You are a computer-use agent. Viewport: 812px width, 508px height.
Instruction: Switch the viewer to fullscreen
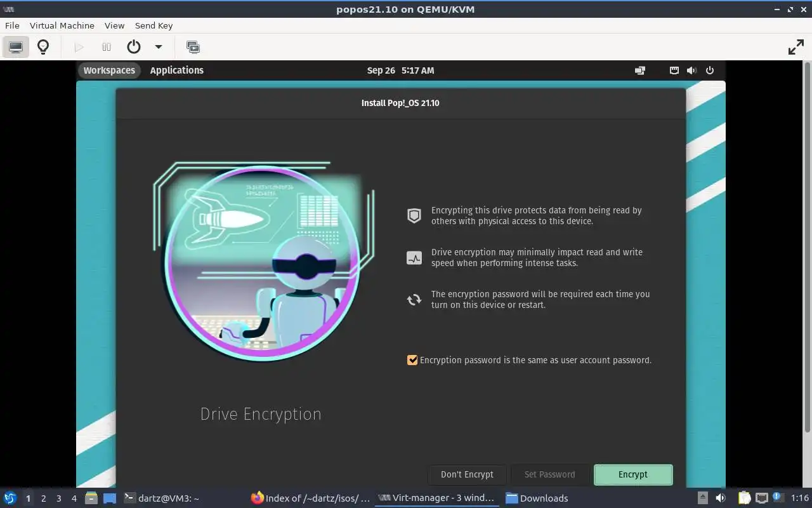click(x=796, y=47)
